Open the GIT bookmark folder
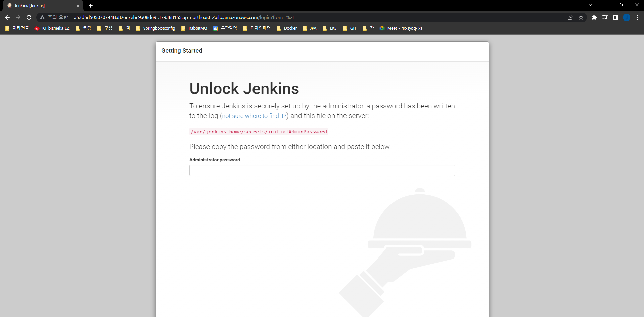This screenshot has height=317, width=644. 350,28
